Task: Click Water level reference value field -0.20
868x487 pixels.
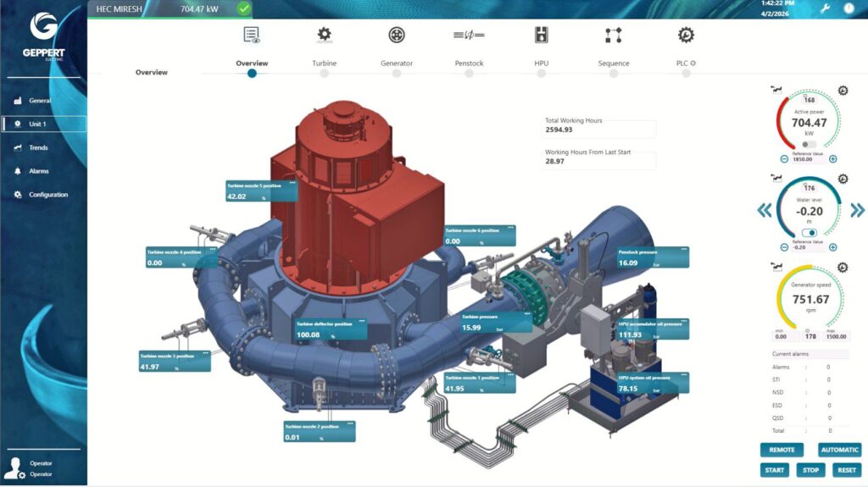Action: point(808,247)
